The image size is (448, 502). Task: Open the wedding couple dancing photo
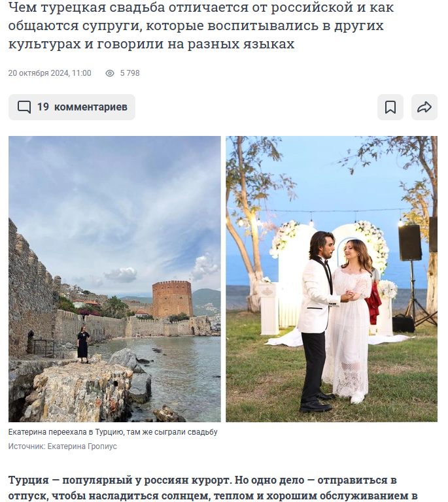tap(332, 279)
